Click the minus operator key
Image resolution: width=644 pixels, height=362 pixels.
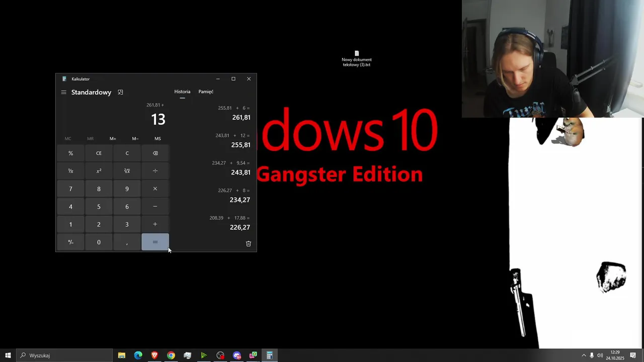click(155, 207)
